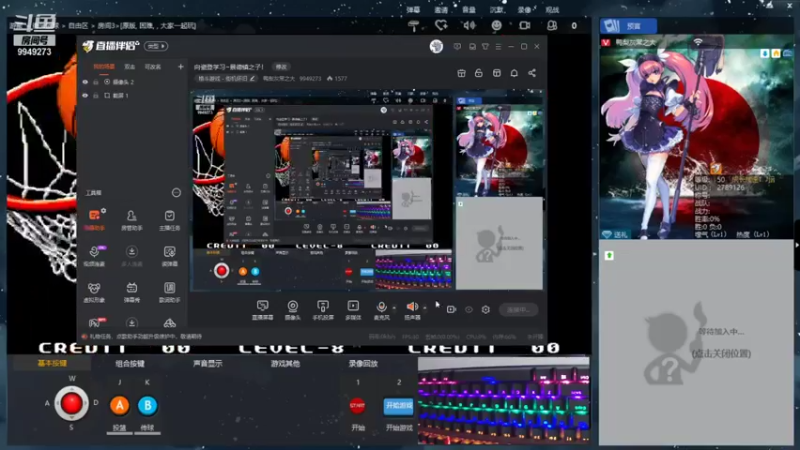Viewport: 800px width, 450px height.
Task: Click 送礼 gift button under avatar
Action: (x=615, y=234)
